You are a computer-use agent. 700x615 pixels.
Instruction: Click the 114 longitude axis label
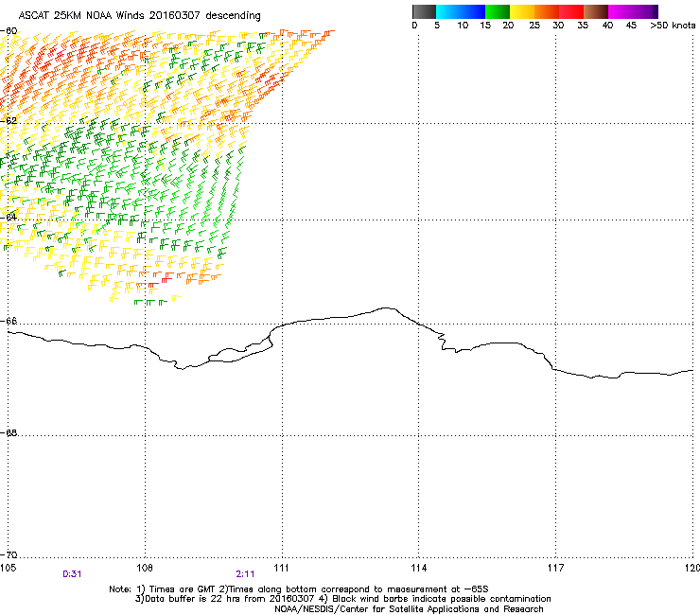tap(419, 568)
